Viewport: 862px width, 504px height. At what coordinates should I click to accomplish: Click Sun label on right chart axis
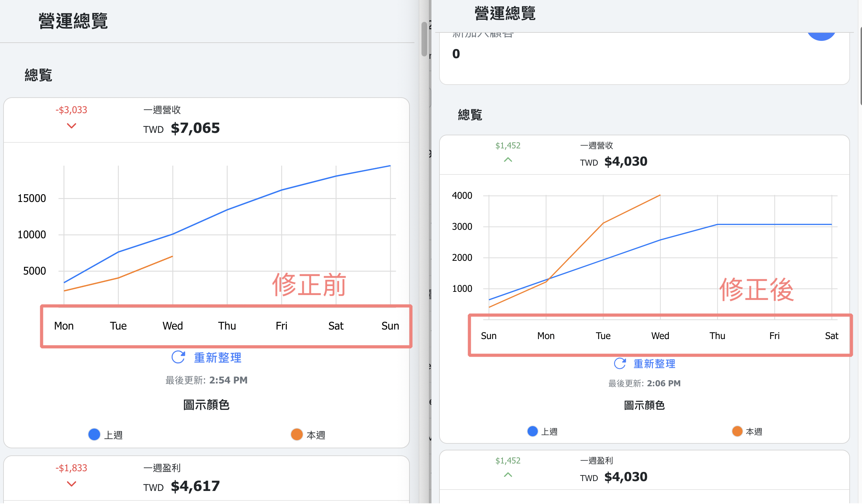tap(489, 336)
